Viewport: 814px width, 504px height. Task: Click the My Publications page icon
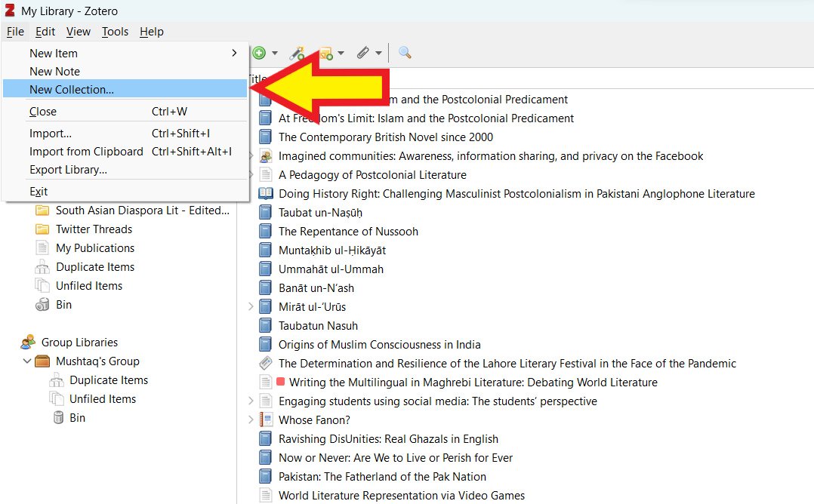click(42, 248)
